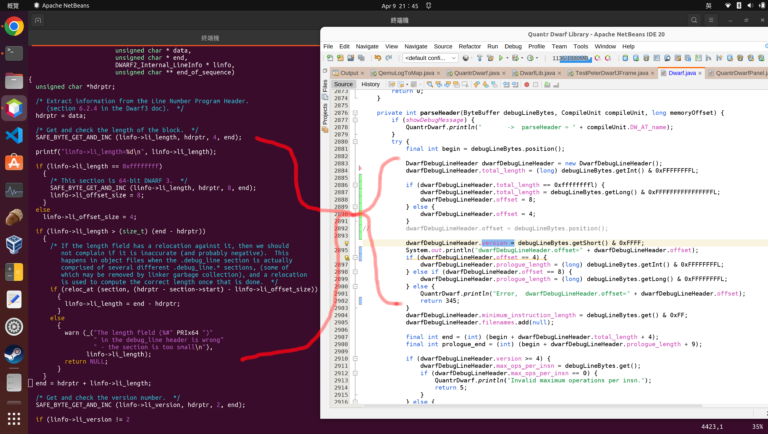
Task: Collapse the parseHeader method fold at 2876
Action: tap(355, 113)
